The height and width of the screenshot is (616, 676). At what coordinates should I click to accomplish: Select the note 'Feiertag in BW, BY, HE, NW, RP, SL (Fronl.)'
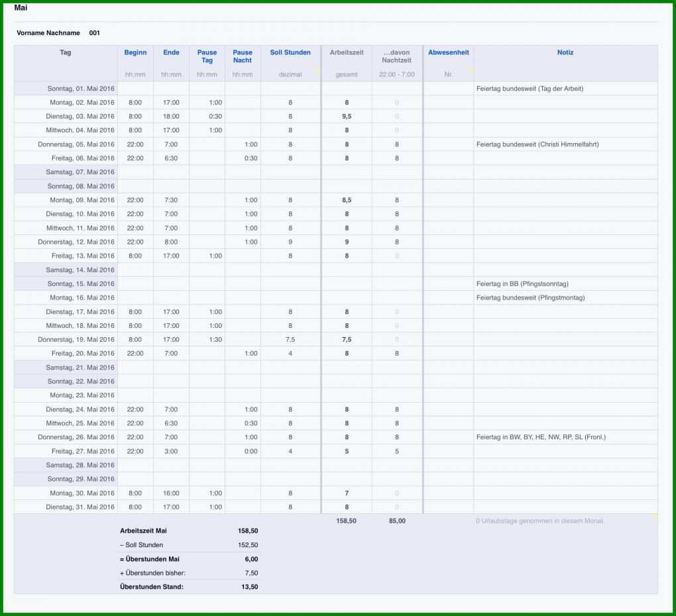tap(541, 437)
